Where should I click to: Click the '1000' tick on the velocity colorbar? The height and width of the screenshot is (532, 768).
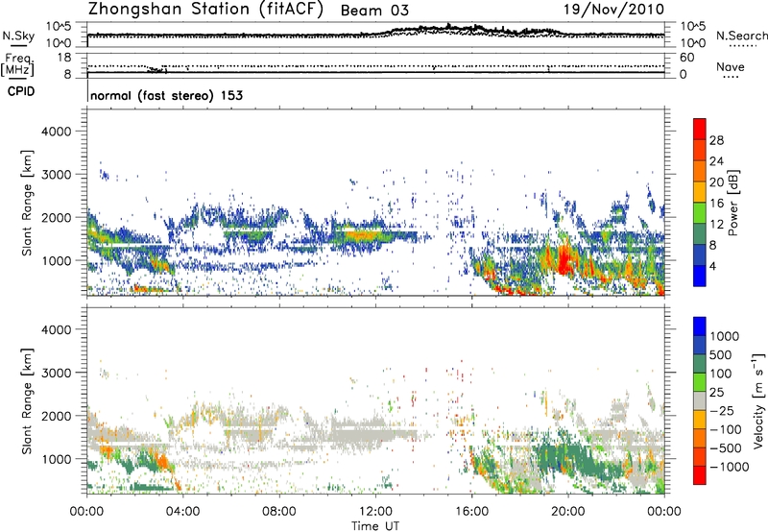coord(725,336)
